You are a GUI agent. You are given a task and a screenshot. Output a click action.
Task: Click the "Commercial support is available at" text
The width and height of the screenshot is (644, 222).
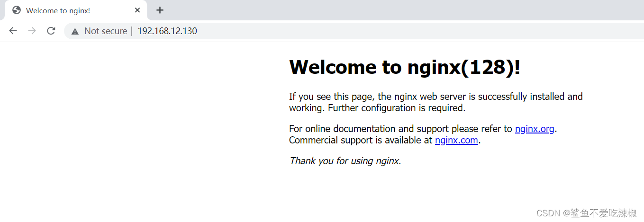[x=361, y=140]
